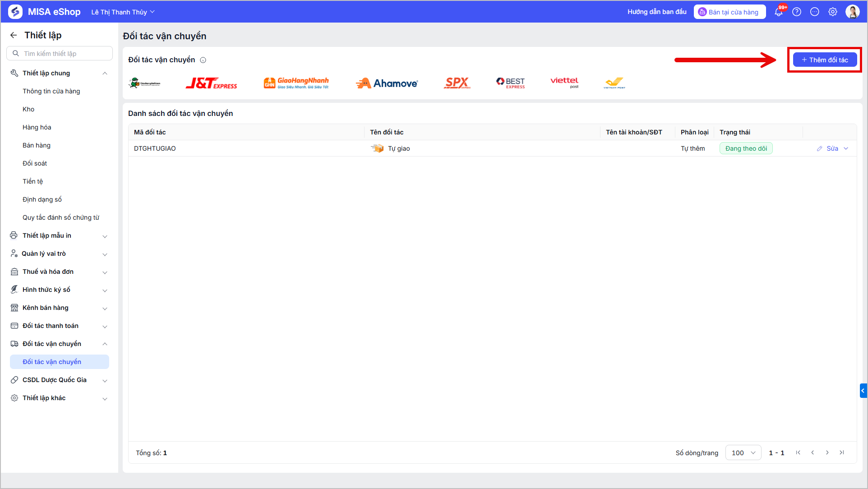
Task: Open the help question mark icon
Action: (797, 12)
